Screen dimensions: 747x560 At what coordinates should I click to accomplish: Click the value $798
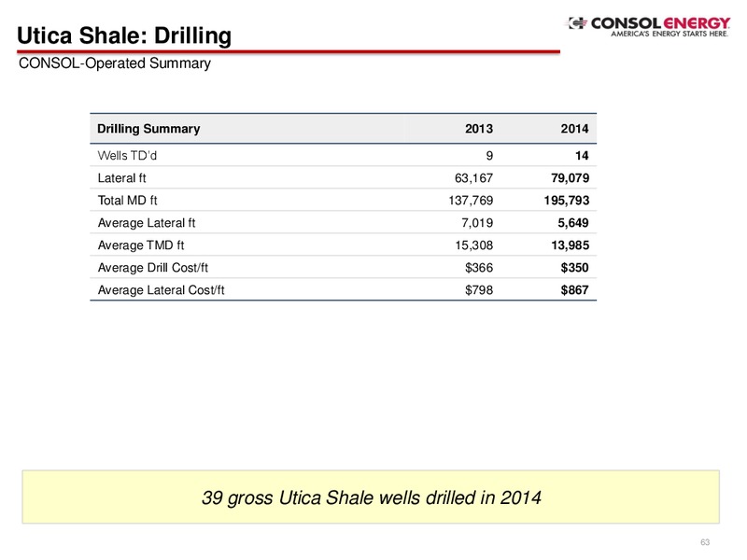pos(479,290)
